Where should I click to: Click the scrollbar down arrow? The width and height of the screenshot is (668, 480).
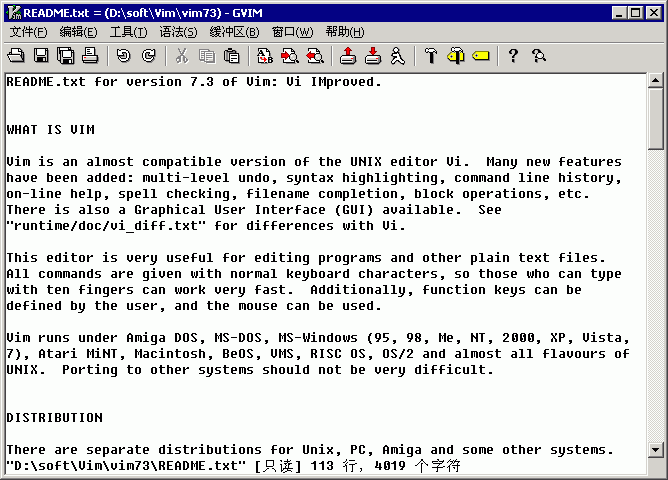point(655,450)
